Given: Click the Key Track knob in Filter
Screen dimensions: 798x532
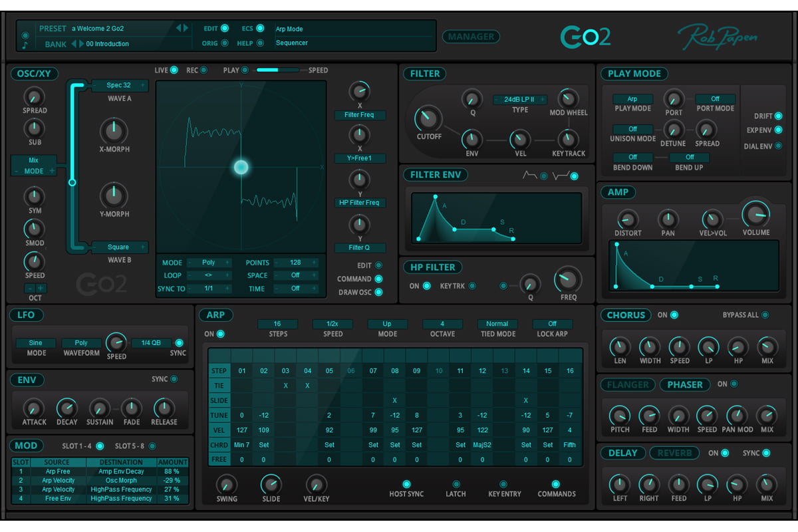Looking at the screenshot, I should click(567, 139).
